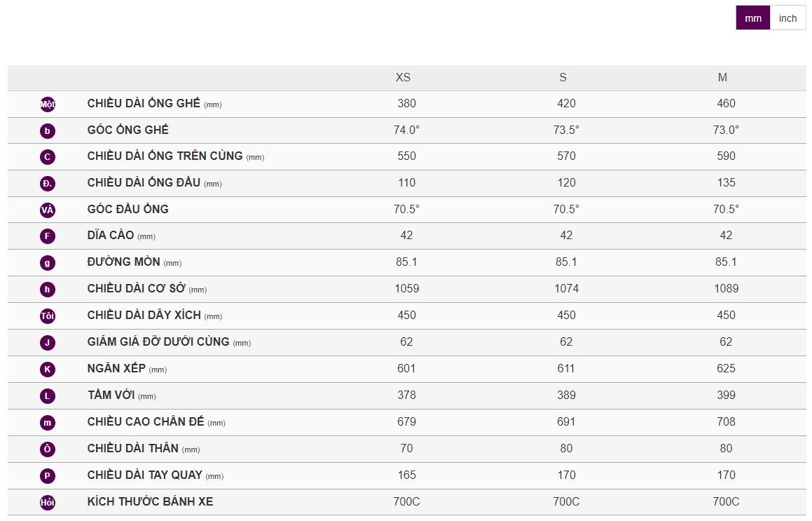Select the M size column header
Image resolution: width=812 pixels, height=521 pixels.
tap(722, 77)
